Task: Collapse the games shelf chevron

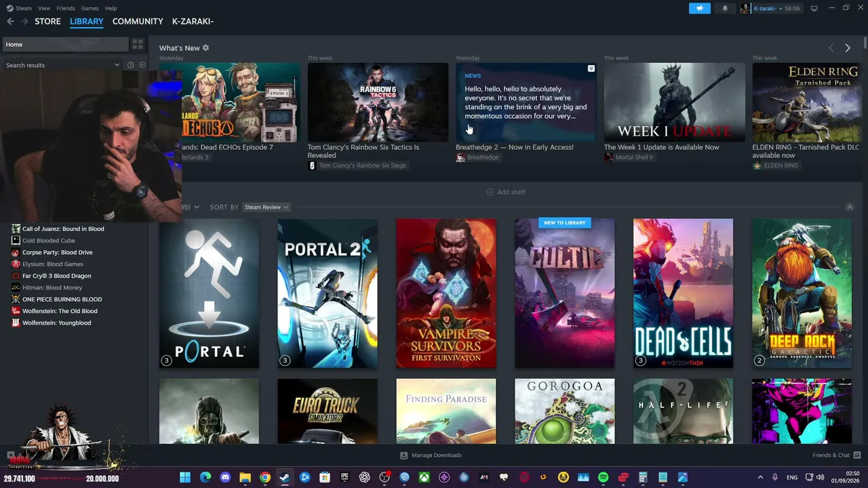Action: click(x=850, y=207)
